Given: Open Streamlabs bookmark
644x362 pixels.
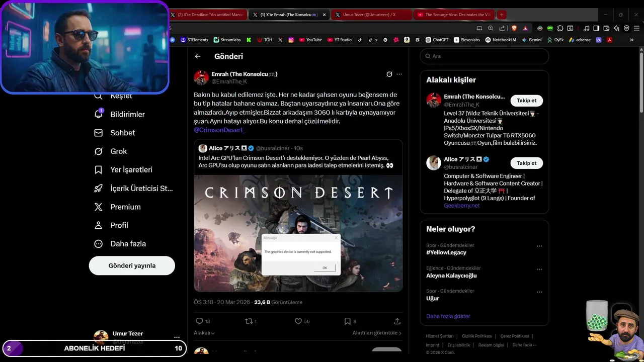Looking at the screenshot, I should (227, 40).
